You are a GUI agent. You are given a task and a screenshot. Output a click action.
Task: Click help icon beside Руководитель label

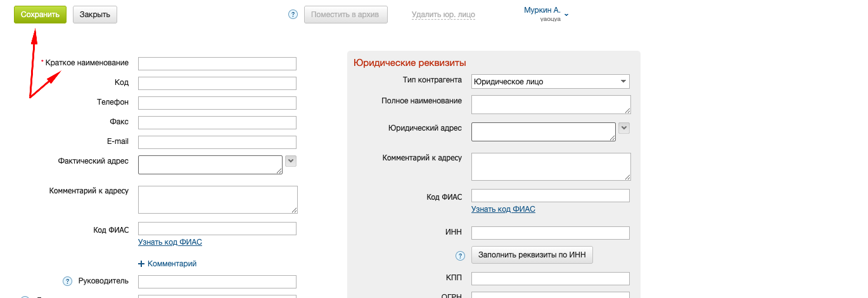pyautogui.click(x=67, y=282)
